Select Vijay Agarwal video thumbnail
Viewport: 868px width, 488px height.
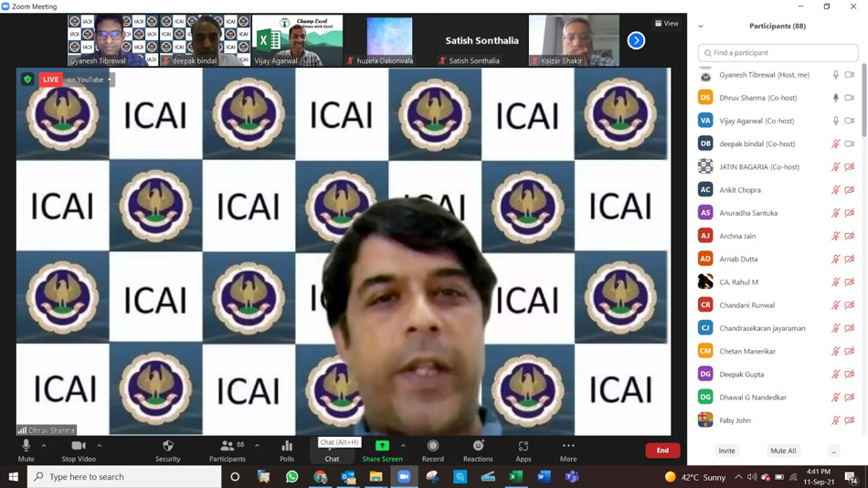297,40
